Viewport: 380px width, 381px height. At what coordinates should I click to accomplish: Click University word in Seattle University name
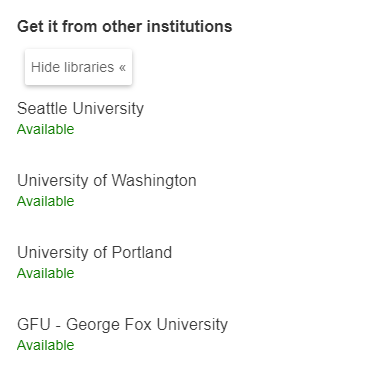tap(108, 109)
